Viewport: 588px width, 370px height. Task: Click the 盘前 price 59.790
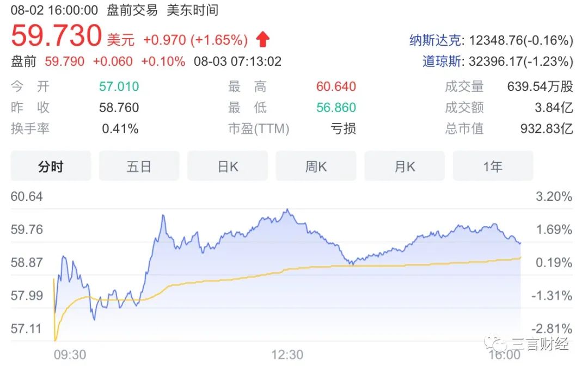pyautogui.click(x=64, y=61)
